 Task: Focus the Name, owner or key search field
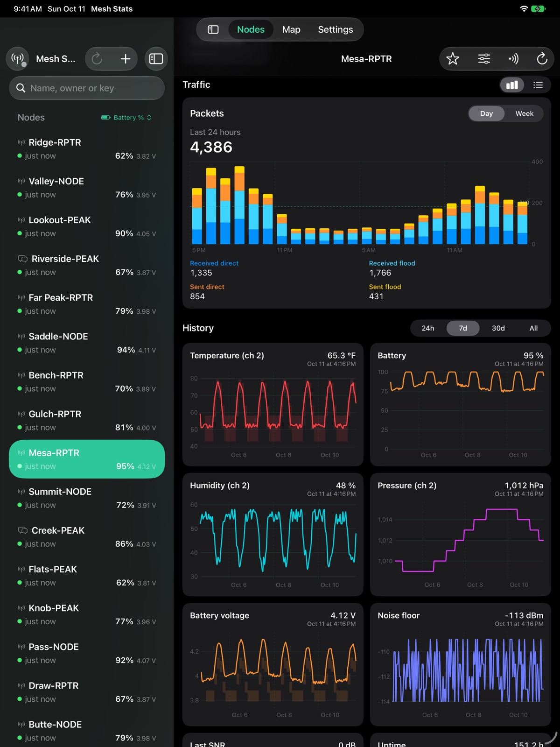click(87, 88)
